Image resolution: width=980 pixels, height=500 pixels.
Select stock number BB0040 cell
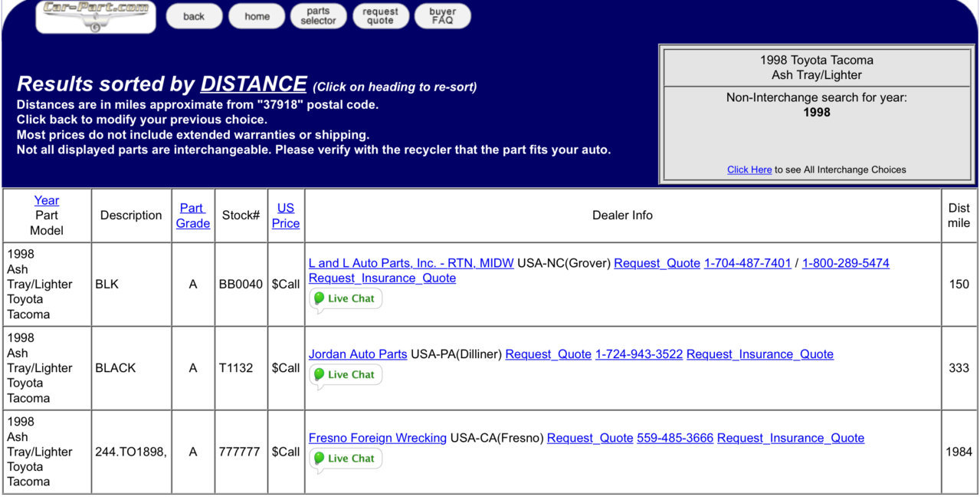tap(241, 285)
